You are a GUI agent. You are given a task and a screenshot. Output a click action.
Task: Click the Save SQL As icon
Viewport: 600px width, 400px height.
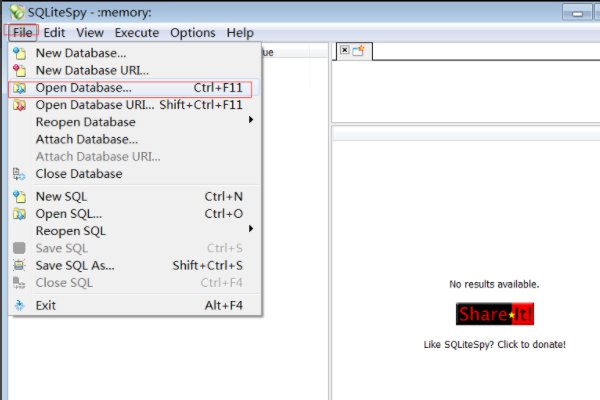19,266
